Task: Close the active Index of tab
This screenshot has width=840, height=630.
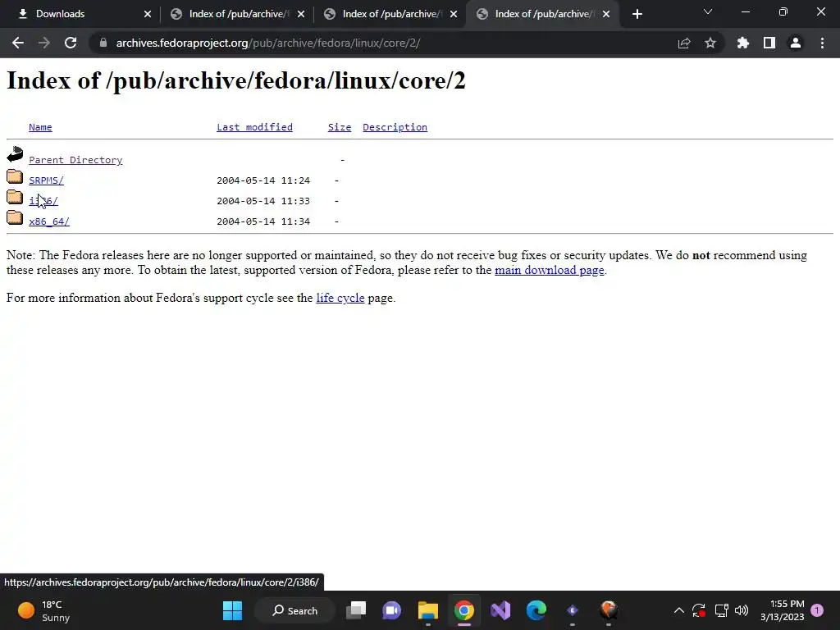Action: coord(606,14)
